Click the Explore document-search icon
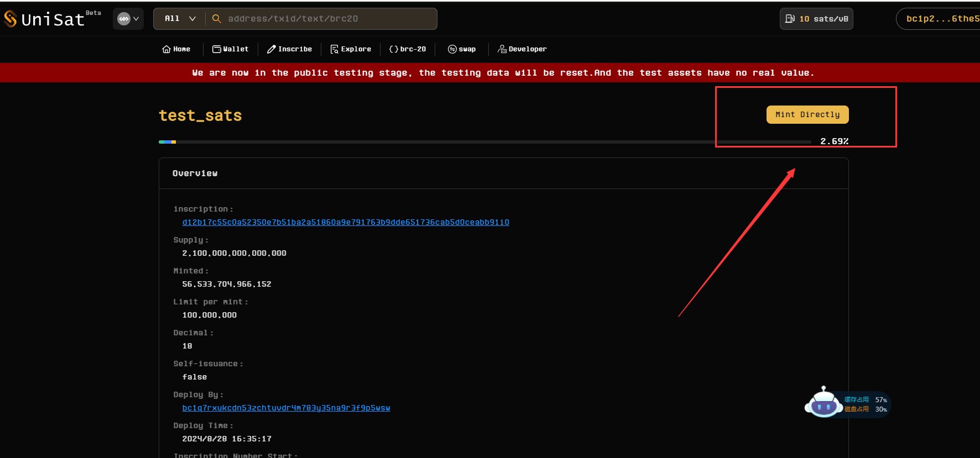980x458 pixels. pos(335,49)
